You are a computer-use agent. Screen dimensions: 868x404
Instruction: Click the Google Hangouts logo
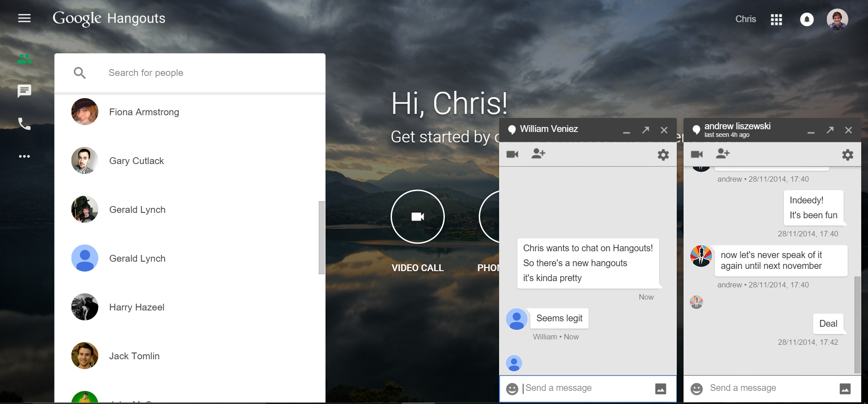[109, 19]
